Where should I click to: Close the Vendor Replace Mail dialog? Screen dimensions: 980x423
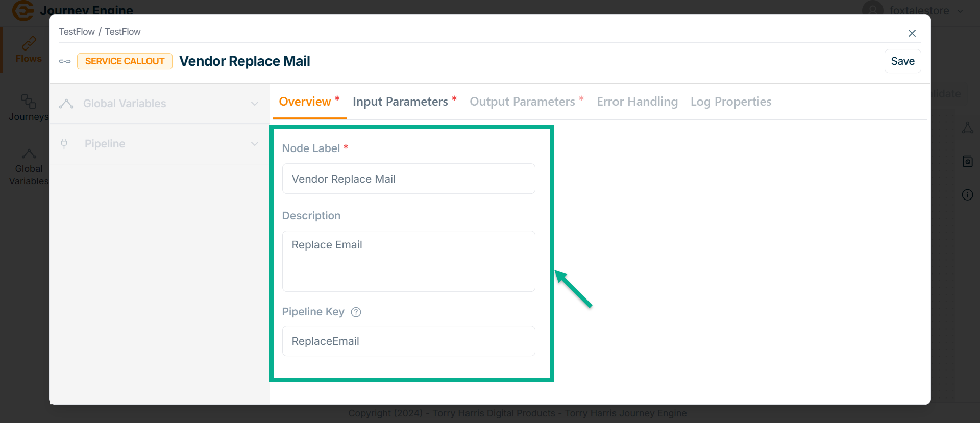[x=912, y=33]
